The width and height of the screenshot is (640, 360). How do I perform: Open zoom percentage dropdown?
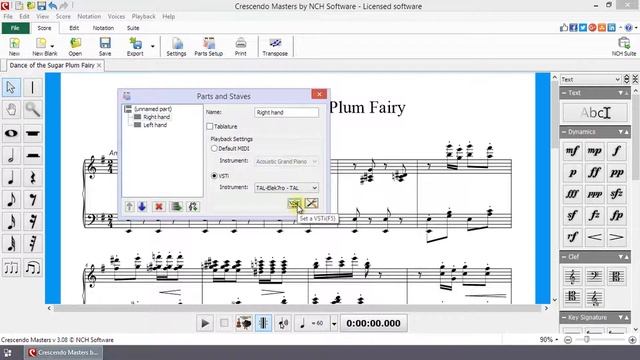click(557, 340)
